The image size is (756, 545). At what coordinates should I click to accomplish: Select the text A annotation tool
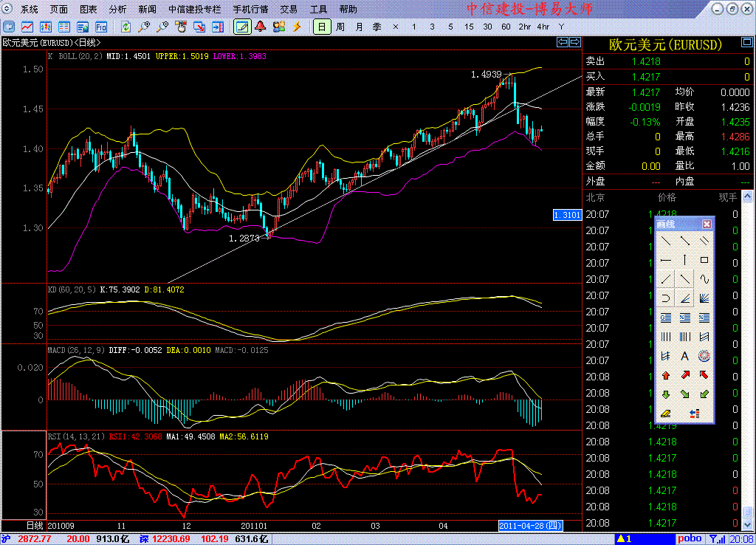tap(684, 356)
